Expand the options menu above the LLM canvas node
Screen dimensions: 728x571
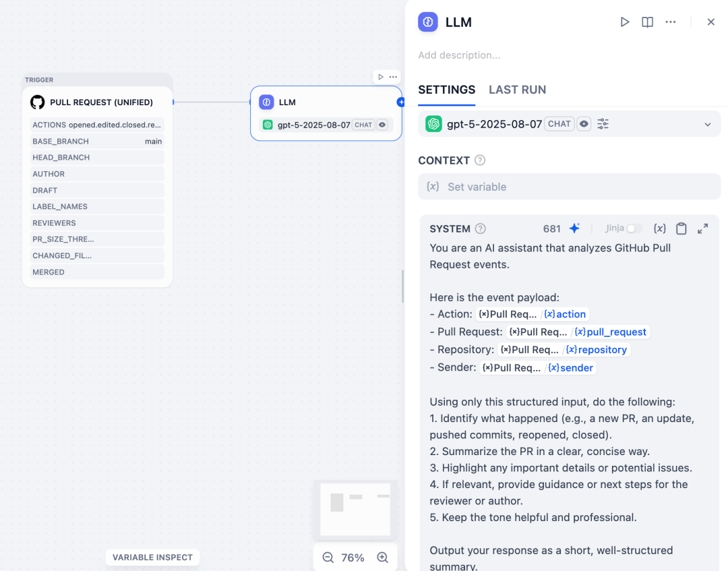pyautogui.click(x=392, y=76)
